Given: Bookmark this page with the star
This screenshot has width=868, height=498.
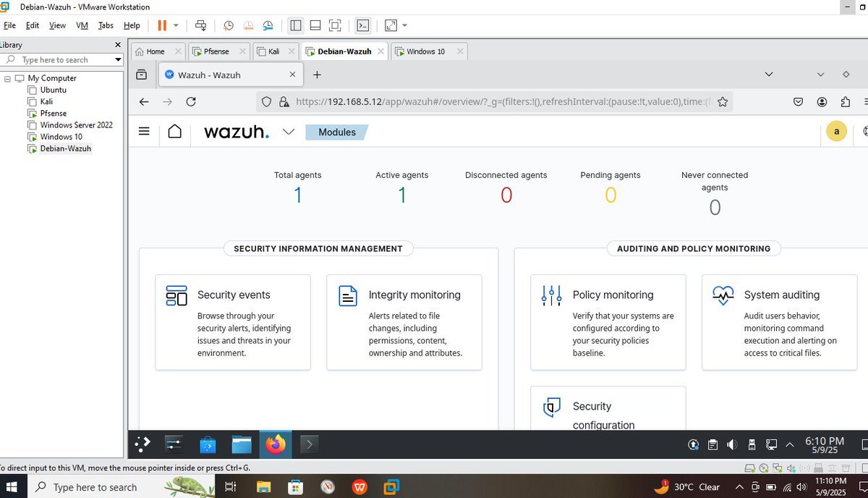Looking at the screenshot, I should pyautogui.click(x=722, y=102).
